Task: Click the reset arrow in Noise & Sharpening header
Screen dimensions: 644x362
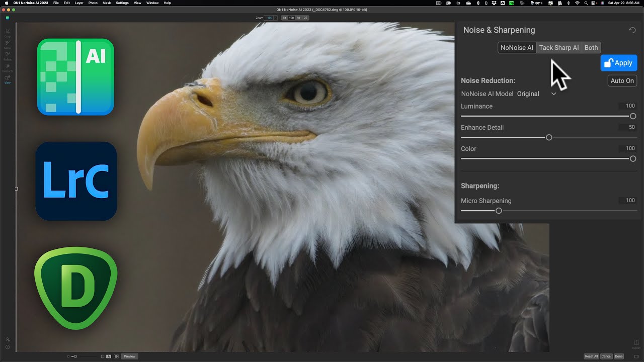Action: coord(632,30)
